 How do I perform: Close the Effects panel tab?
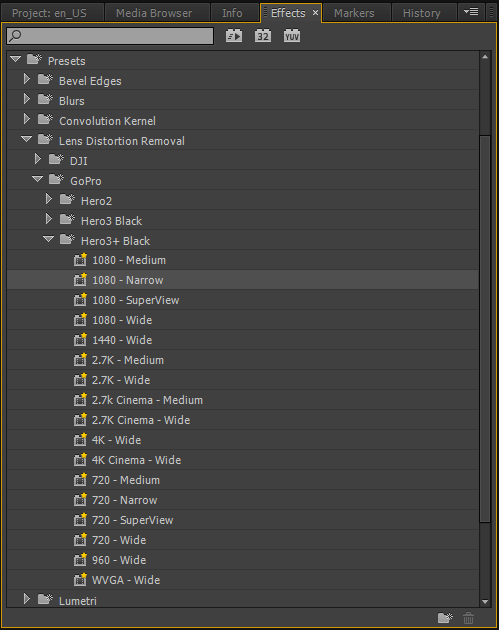pos(315,13)
